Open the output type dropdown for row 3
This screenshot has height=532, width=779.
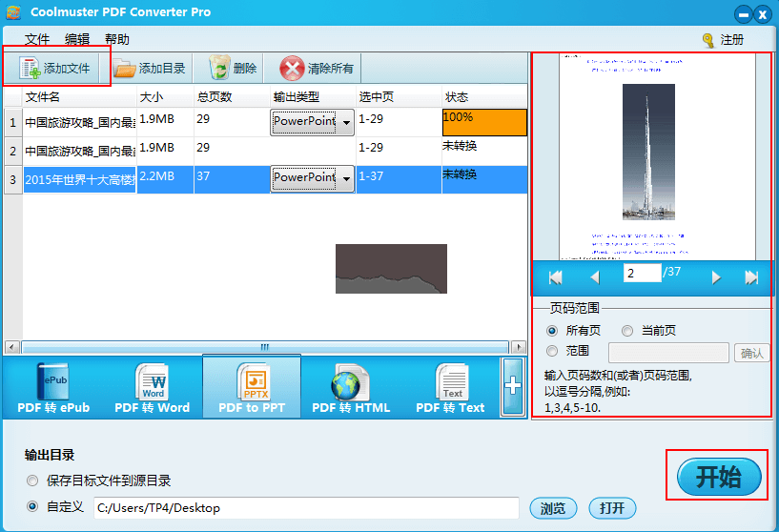click(346, 178)
